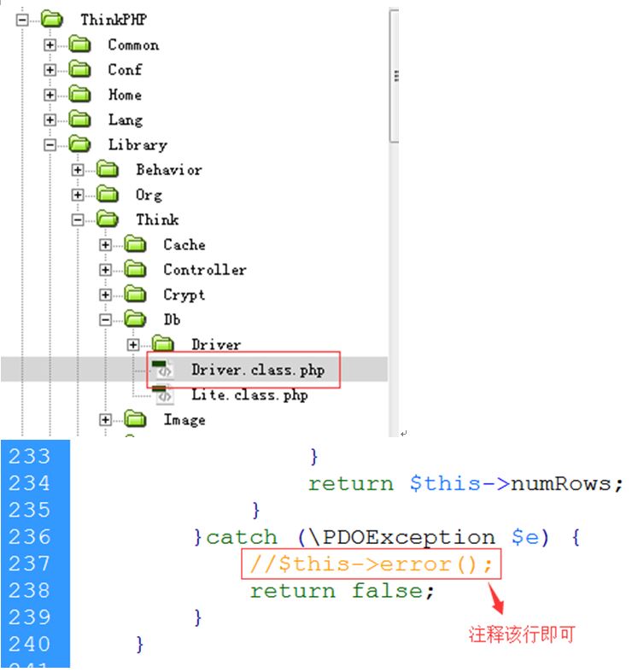Select the Lang tree label
This screenshot has height=672, width=644.
click(x=126, y=120)
